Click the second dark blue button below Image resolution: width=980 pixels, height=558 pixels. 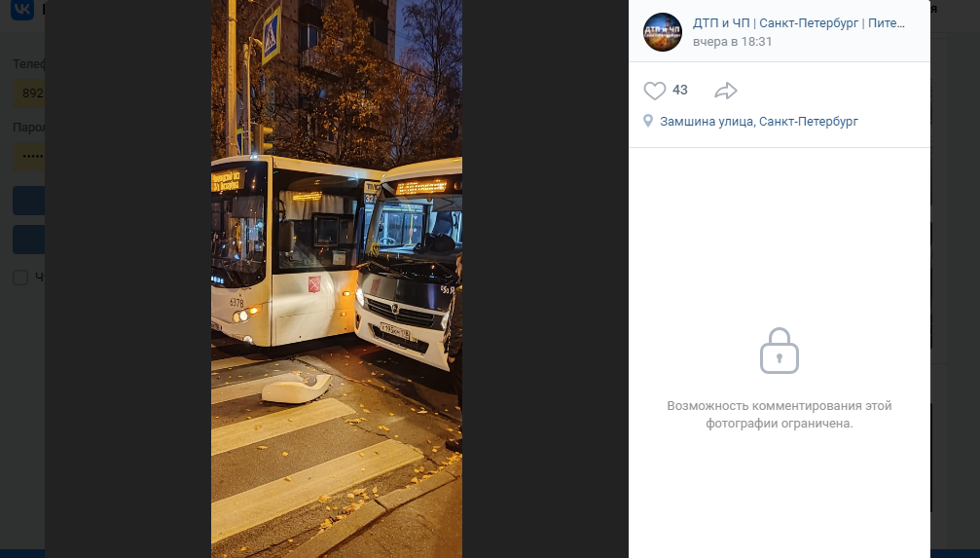pos(29,240)
